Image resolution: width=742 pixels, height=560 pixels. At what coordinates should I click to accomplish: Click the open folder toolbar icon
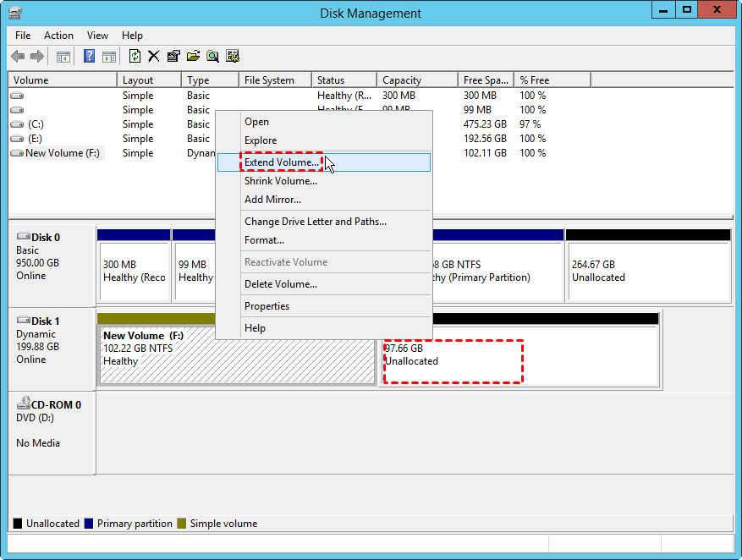pos(193,57)
